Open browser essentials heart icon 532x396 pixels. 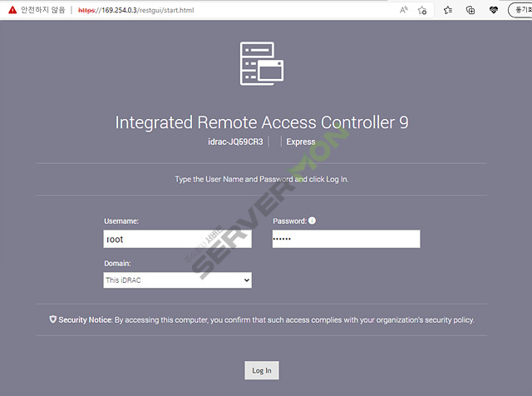point(494,10)
